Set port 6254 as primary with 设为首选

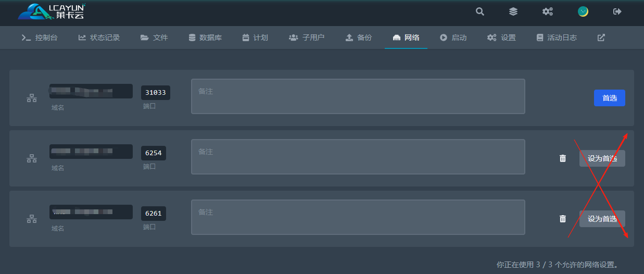coord(602,158)
